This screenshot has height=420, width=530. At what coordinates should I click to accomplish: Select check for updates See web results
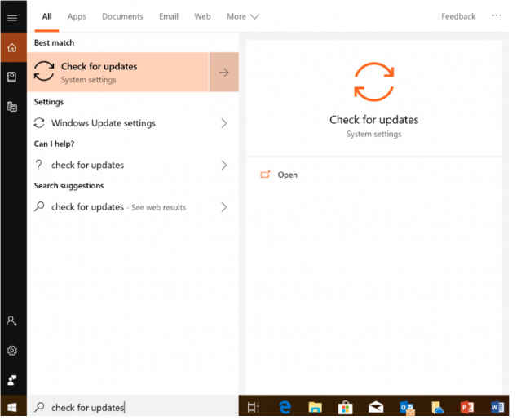[132, 207]
